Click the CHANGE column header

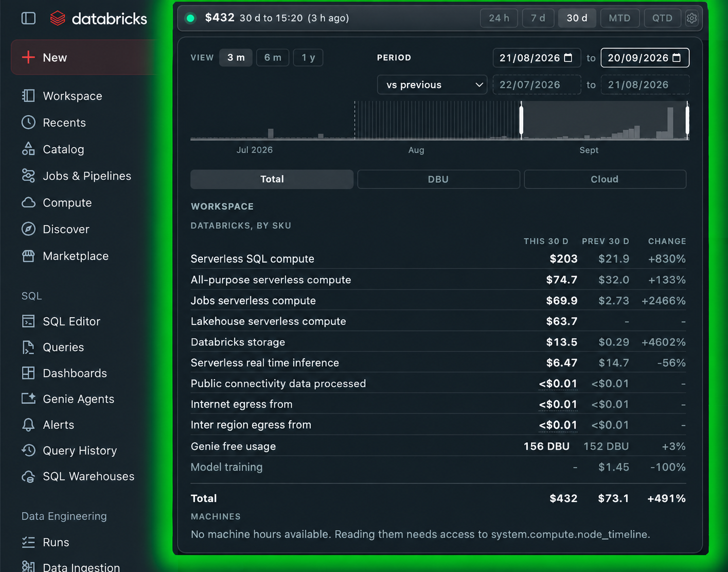tap(667, 241)
